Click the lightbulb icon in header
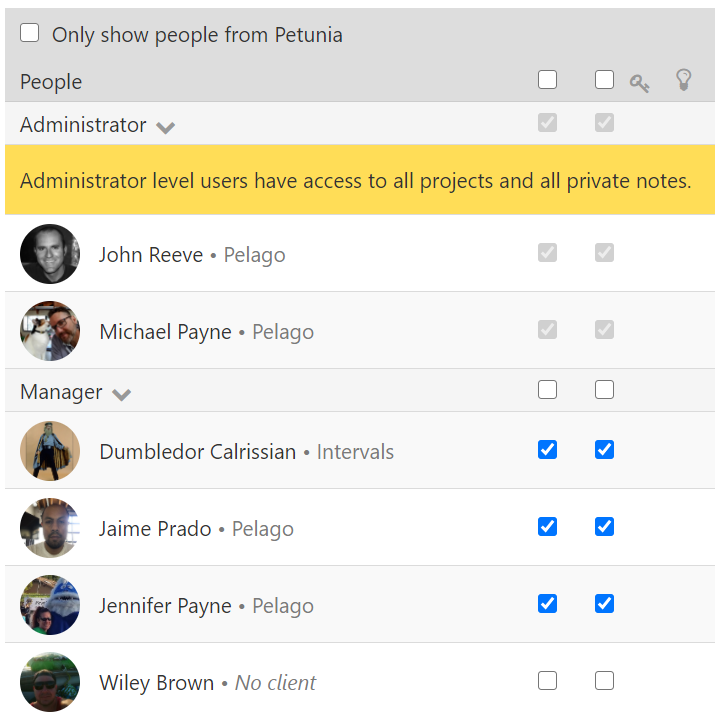This screenshot has width=720, height=718. [x=684, y=81]
